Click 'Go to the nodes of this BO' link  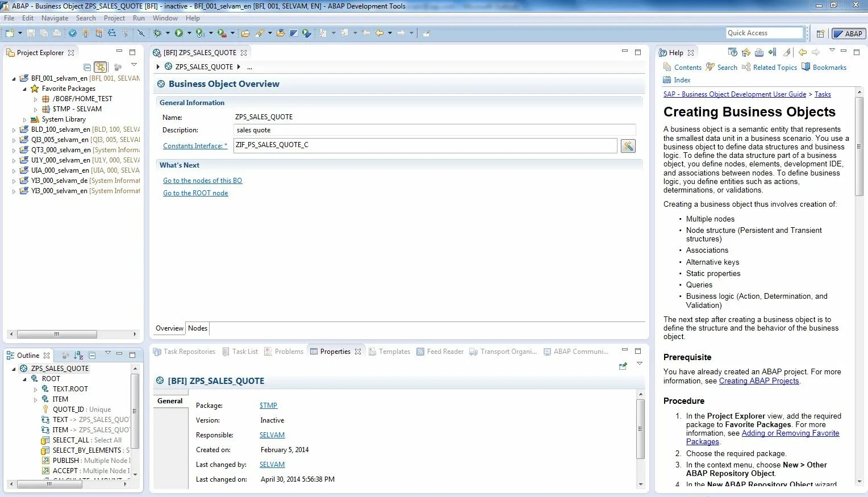[x=202, y=181]
